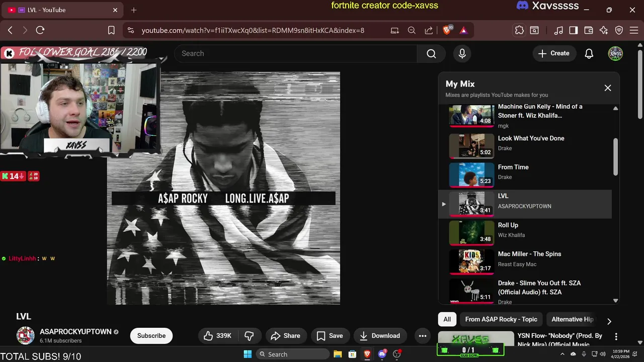
Task: Subscribe to ASAPROCKYUPTOWN
Action: [x=151, y=336]
